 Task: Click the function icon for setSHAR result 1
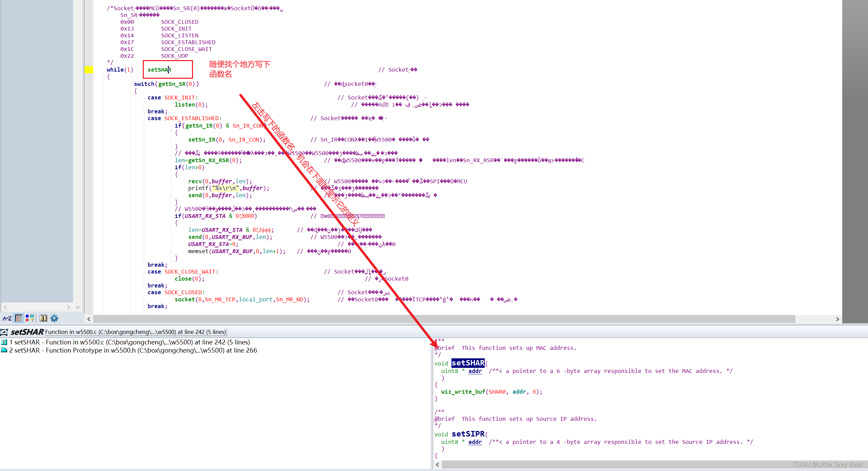click(x=4, y=342)
